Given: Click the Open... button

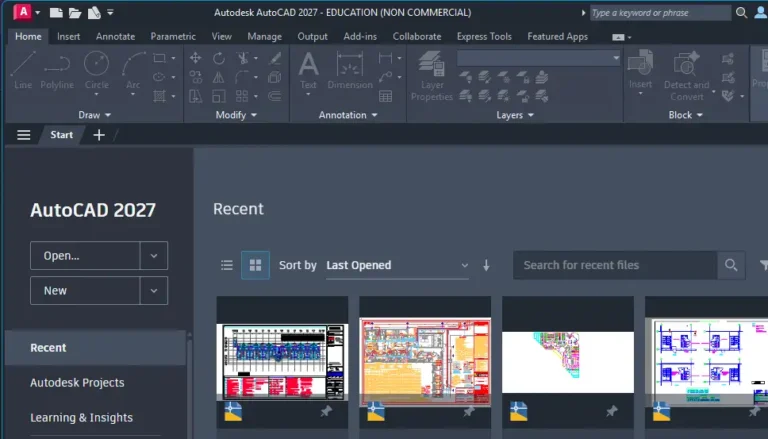Looking at the screenshot, I should coord(85,256).
